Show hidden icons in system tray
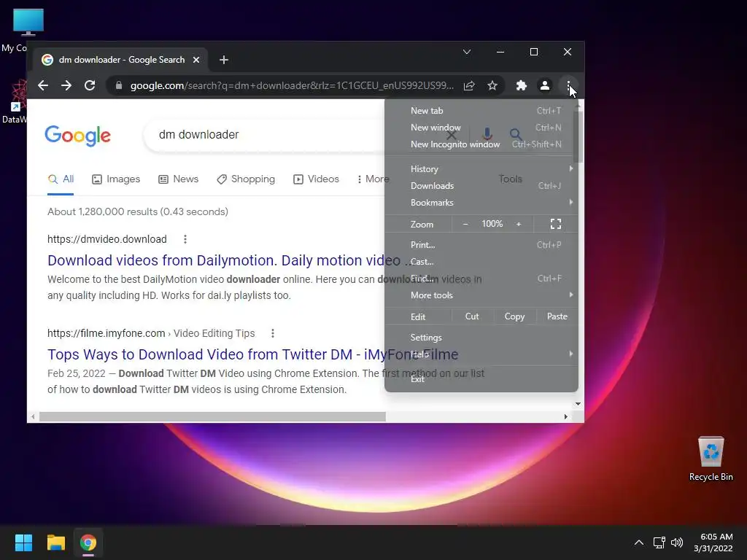747x560 pixels. point(639,542)
